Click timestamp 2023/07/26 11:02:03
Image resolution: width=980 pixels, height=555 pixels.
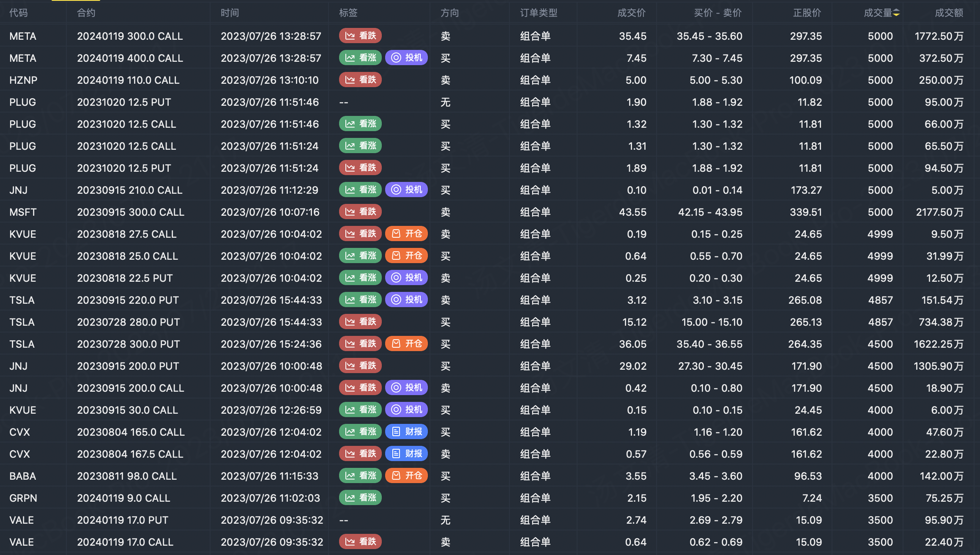point(271,498)
